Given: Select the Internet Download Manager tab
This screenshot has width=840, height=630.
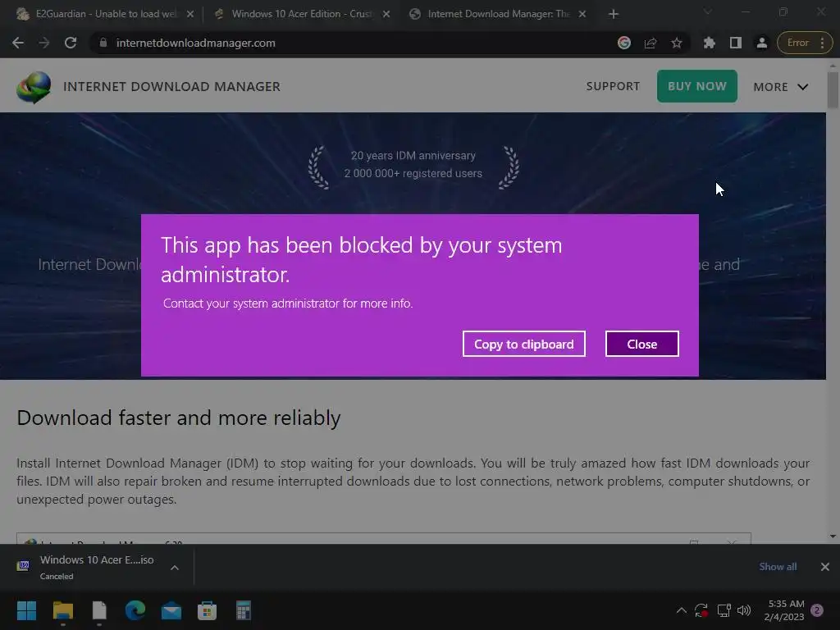Looking at the screenshot, I should click(498, 14).
